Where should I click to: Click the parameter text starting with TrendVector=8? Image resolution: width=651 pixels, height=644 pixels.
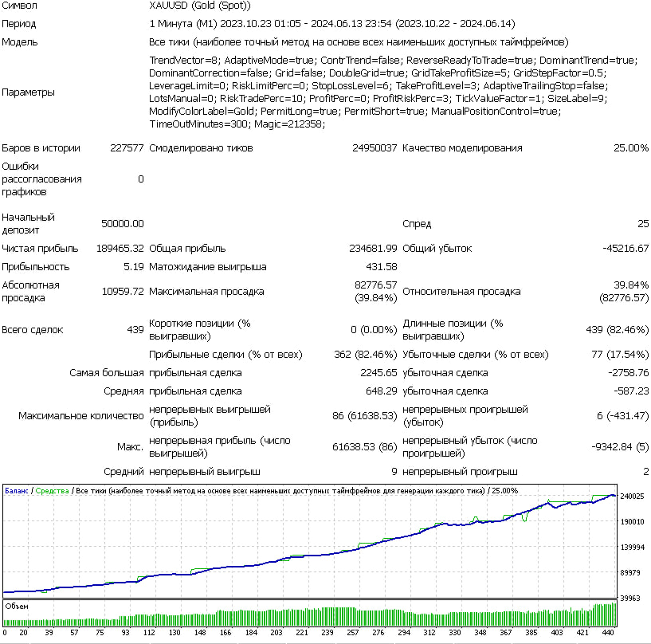pyautogui.click(x=183, y=60)
